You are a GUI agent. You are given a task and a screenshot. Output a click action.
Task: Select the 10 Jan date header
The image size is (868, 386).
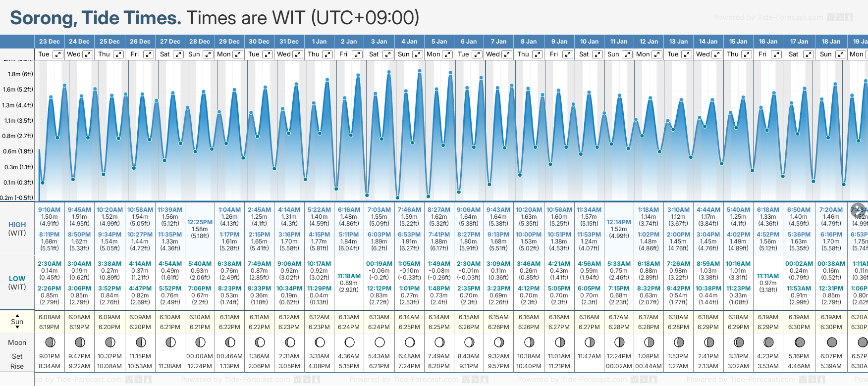point(589,42)
